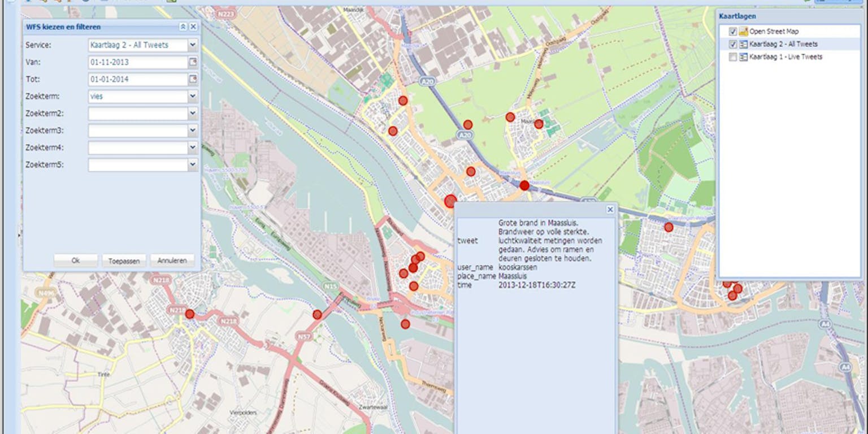Click the tweet marker on the N57 road
Image resolution: width=868 pixels, height=434 pixels.
318,314
